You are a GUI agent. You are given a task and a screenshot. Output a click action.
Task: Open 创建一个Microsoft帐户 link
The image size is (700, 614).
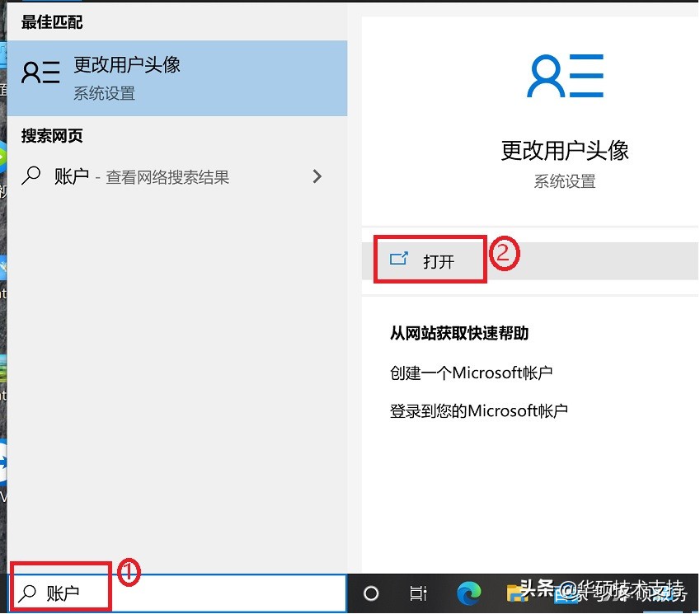click(471, 373)
